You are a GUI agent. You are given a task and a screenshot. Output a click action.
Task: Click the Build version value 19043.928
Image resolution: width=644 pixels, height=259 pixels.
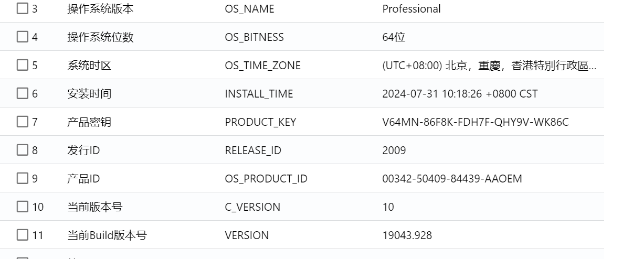point(407,235)
